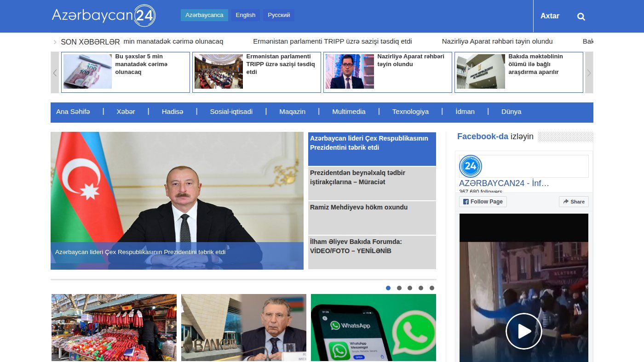Select the fifth slider pagination dot
This screenshot has height=362, width=644.
click(432, 288)
